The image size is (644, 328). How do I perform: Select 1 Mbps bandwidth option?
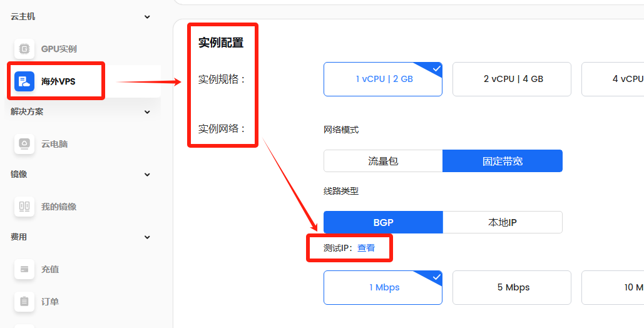point(383,287)
